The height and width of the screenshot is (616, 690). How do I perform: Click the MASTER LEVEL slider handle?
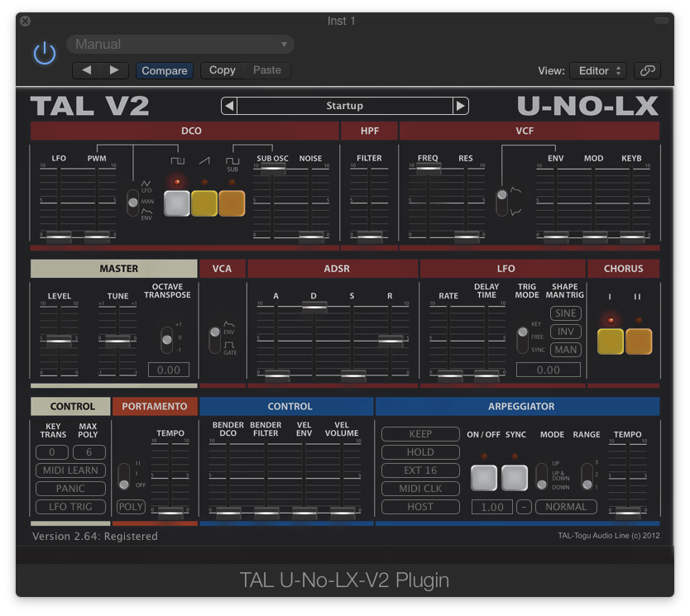coord(59,341)
